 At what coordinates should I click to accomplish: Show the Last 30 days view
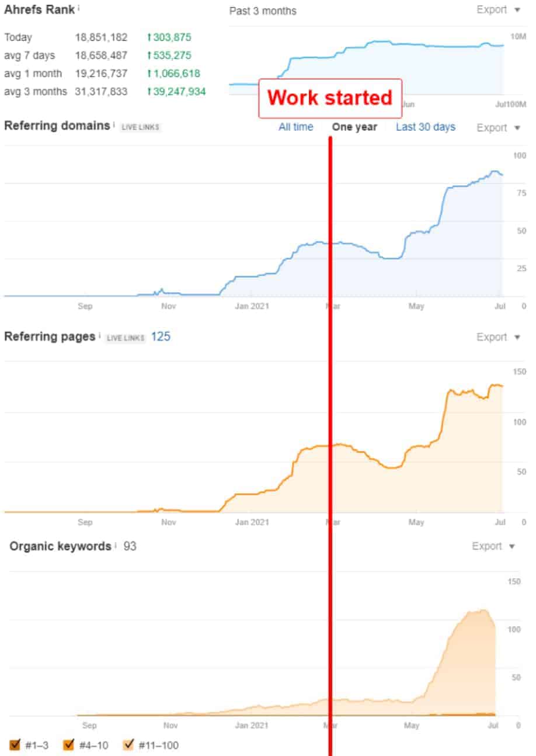point(425,127)
